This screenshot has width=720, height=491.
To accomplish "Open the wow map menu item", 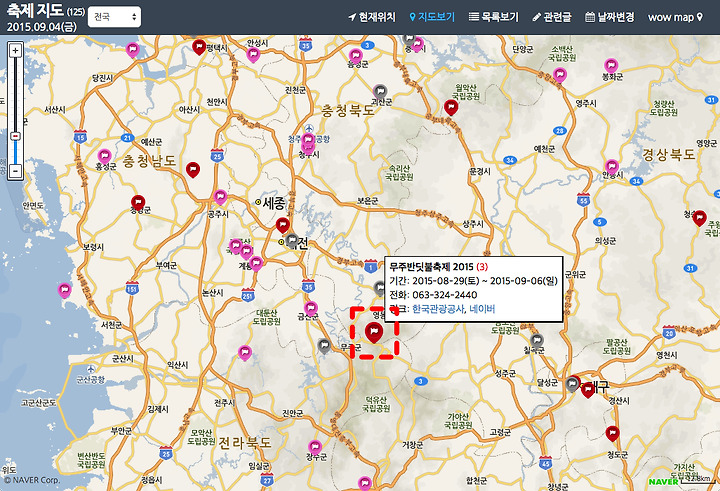I will [x=675, y=17].
